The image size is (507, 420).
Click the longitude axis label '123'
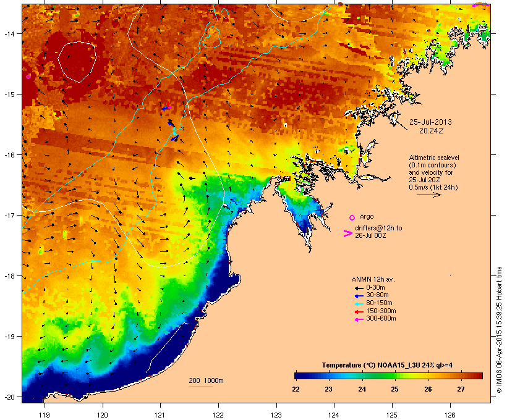click(x=276, y=415)
